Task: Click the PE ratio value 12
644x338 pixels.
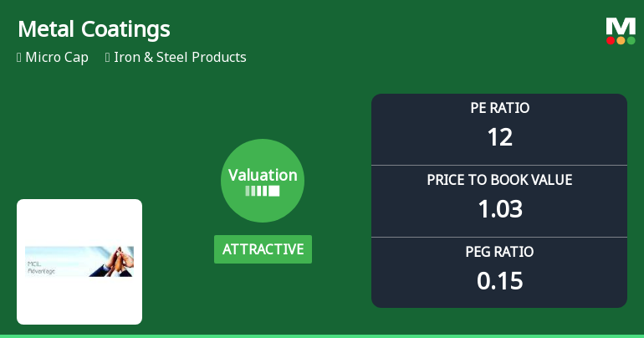Action: point(499,136)
